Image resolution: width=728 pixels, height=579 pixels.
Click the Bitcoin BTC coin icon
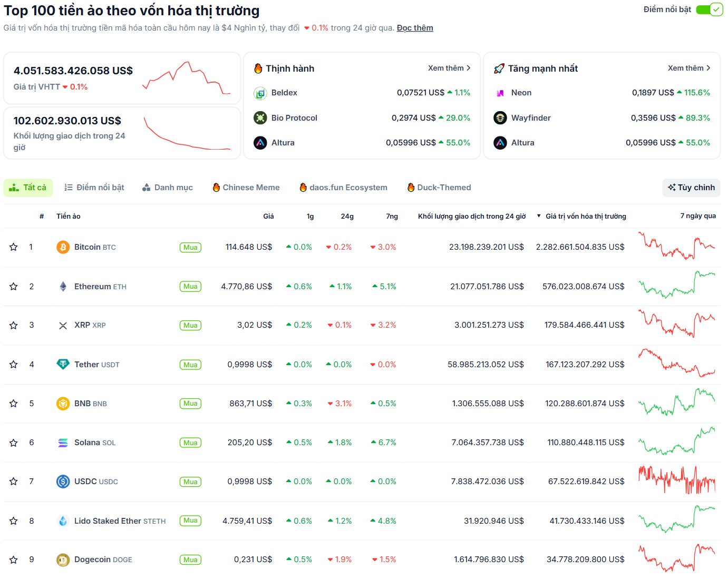[63, 247]
